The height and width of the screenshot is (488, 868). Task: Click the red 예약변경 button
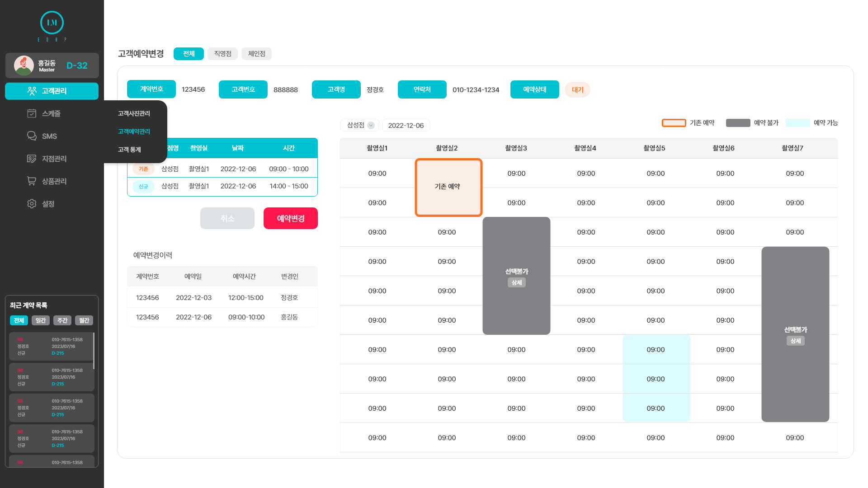[x=291, y=218]
